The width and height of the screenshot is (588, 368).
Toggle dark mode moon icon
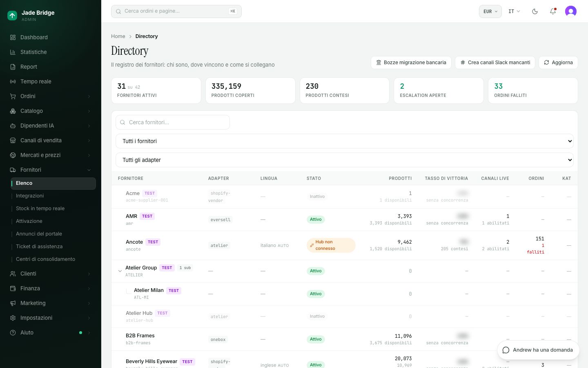click(535, 11)
